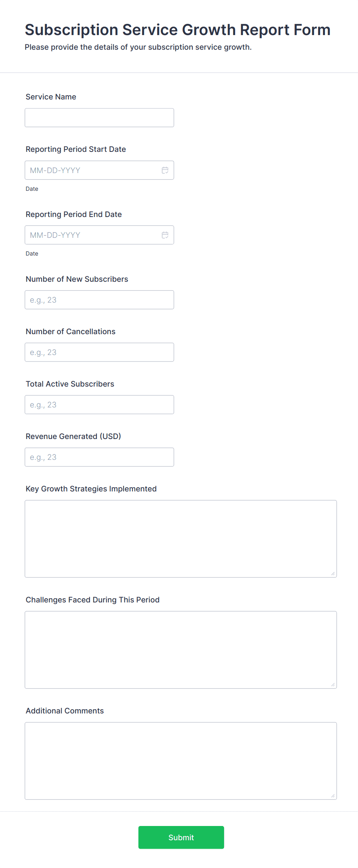358x868 pixels.
Task: Grab the Additional Comments resize handle
Action: [333, 796]
